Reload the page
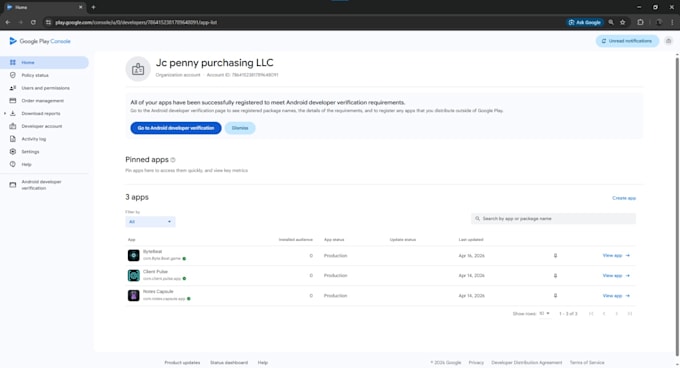Screen dimensions: 680x368 tap(33, 22)
